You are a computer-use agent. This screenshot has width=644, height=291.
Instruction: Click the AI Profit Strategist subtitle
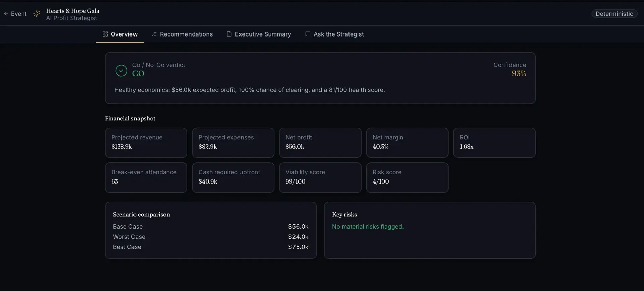71,18
